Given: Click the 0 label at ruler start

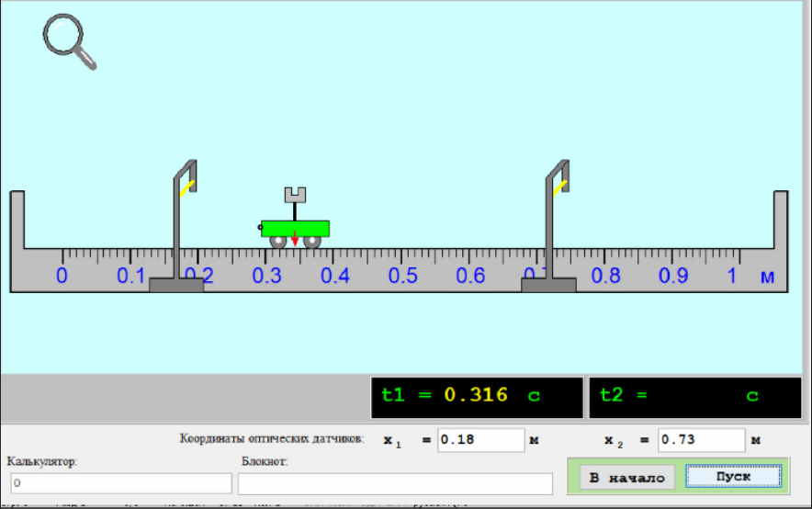Looking at the screenshot, I should point(62,275).
